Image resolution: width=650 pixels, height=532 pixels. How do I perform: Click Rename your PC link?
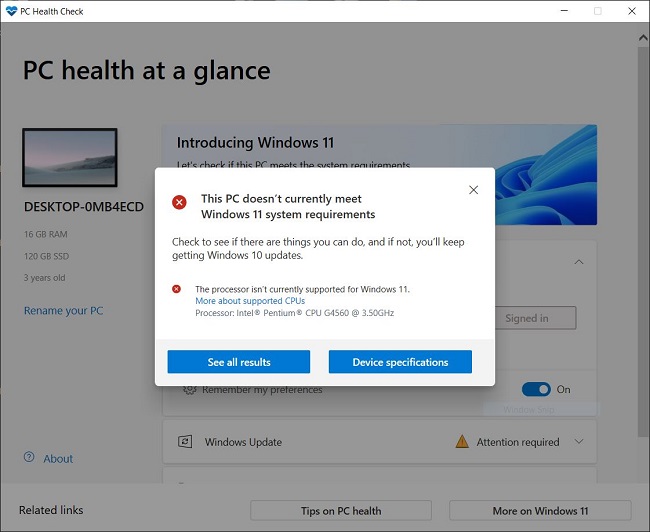tap(63, 311)
